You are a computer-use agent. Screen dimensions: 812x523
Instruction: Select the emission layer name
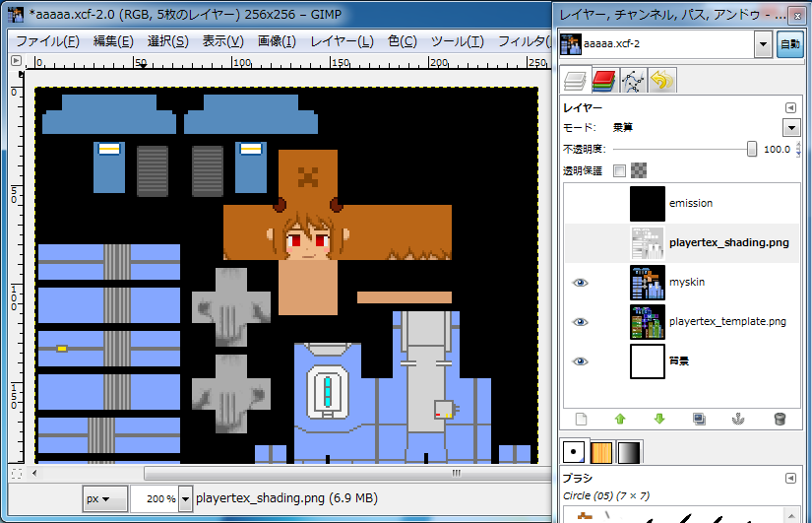pyautogui.click(x=691, y=203)
